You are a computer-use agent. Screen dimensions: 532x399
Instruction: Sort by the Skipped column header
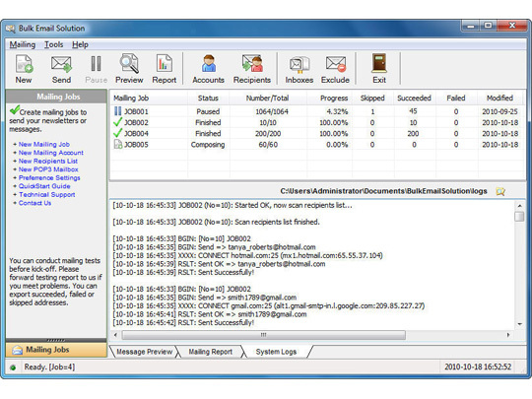[372, 99]
